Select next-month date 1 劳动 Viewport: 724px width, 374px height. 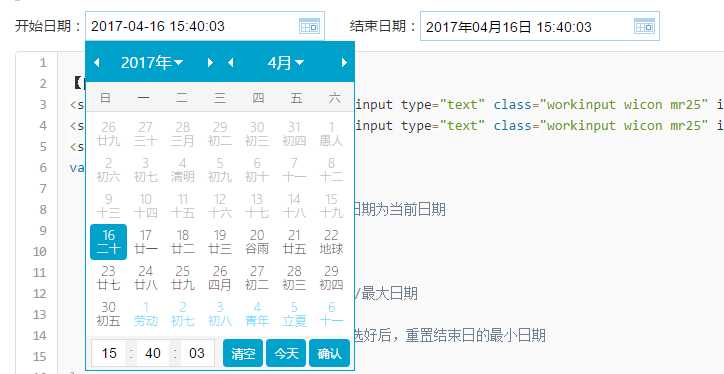point(145,314)
